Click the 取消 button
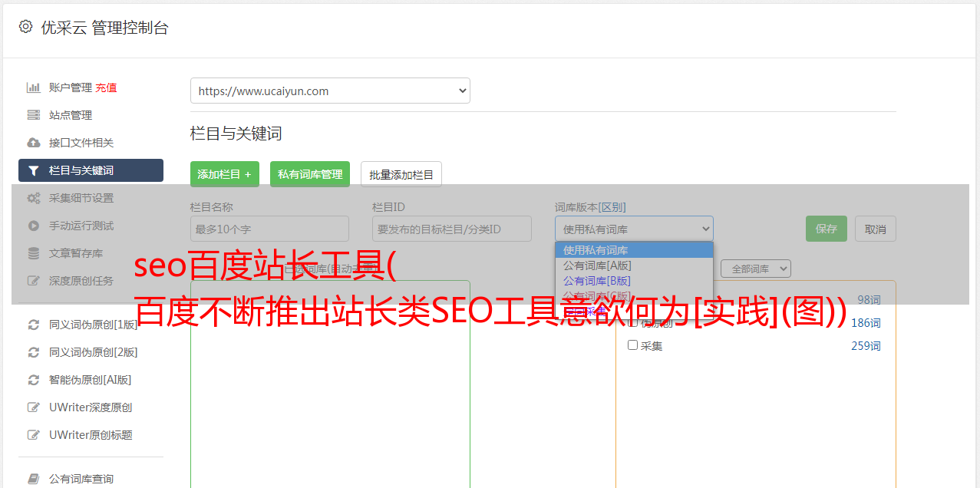This screenshot has width=980, height=488. pyautogui.click(x=876, y=229)
